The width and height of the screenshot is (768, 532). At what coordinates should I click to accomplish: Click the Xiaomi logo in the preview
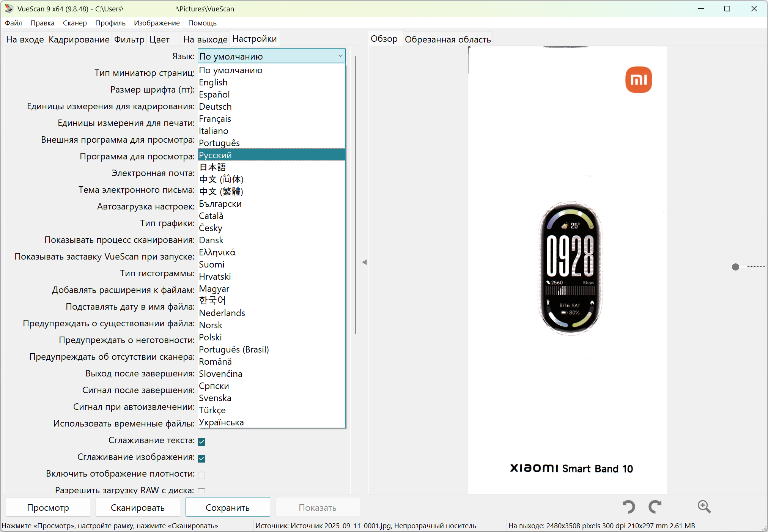point(639,80)
